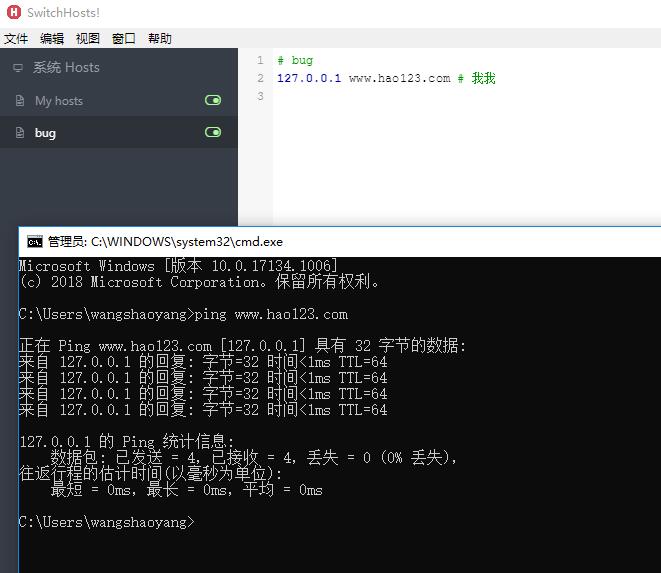The width and height of the screenshot is (661, 573).
Task: Click the final cmd prompt line
Action: (x=107, y=522)
